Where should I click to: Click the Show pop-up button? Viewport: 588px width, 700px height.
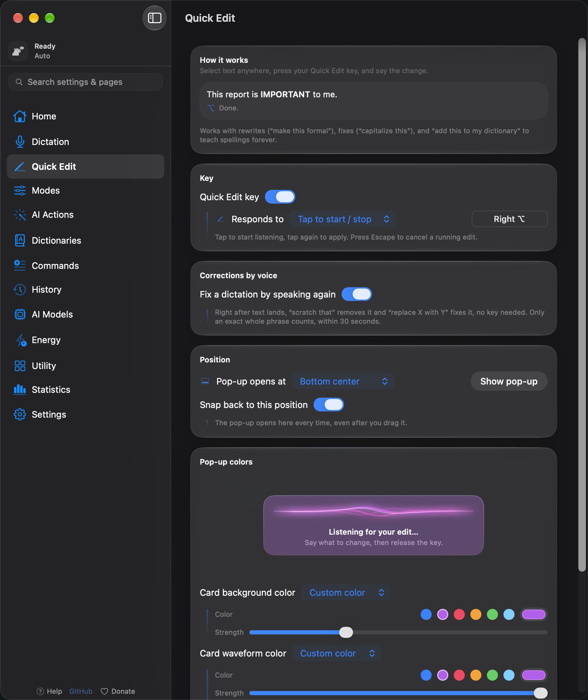point(509,381)
